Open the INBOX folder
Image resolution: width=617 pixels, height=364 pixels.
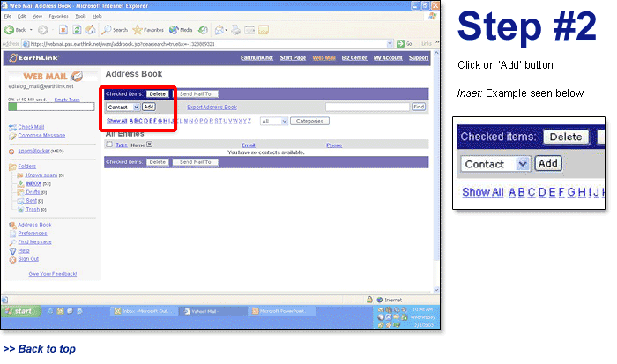pos(33,182)
